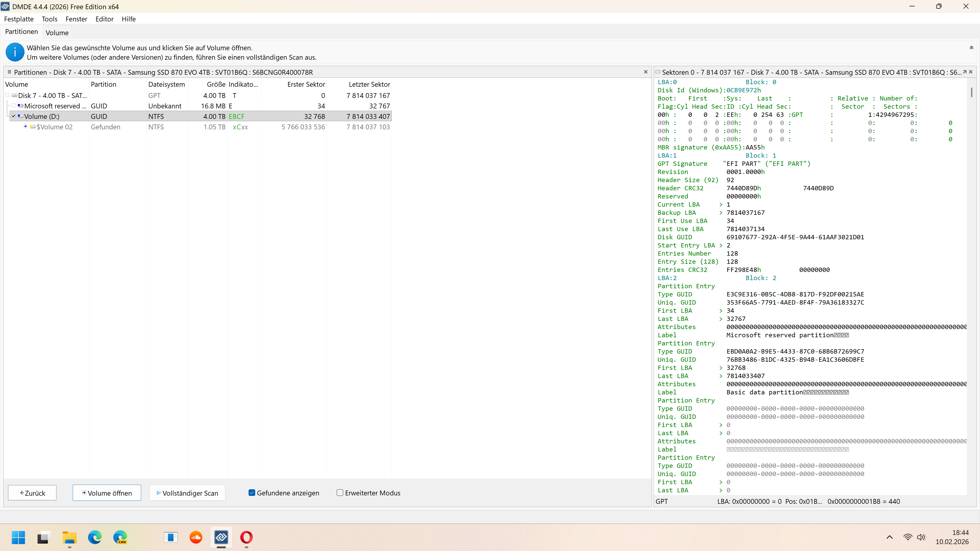Uncheck the Volume (D:) checkbox
This screenshot has height=551, width=980.
point(14,116)
